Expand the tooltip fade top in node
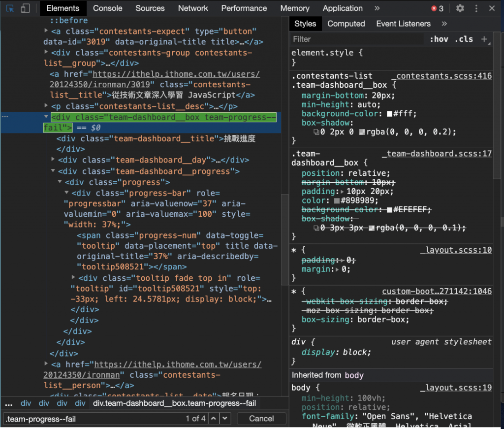Screen dimensions: 504x429 (73, 277)
